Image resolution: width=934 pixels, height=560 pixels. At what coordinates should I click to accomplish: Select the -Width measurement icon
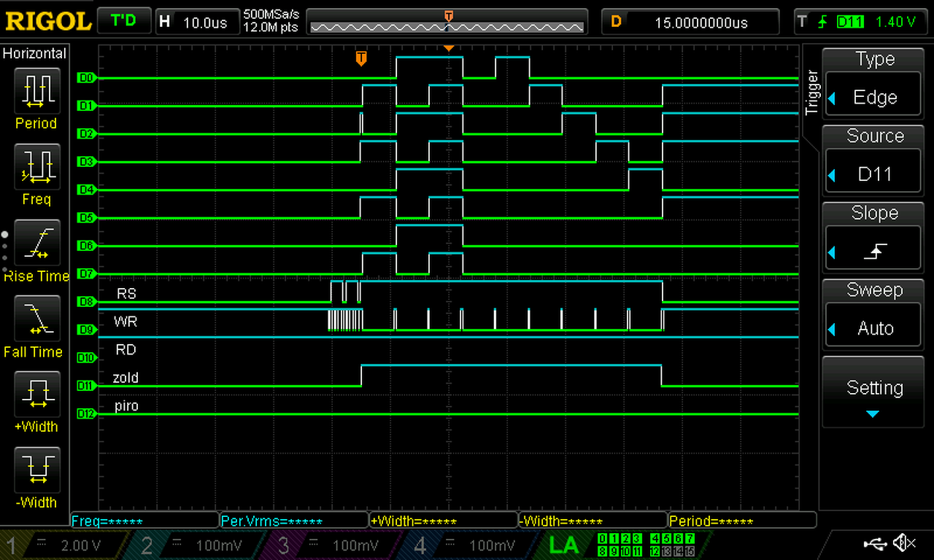[36, 469]
